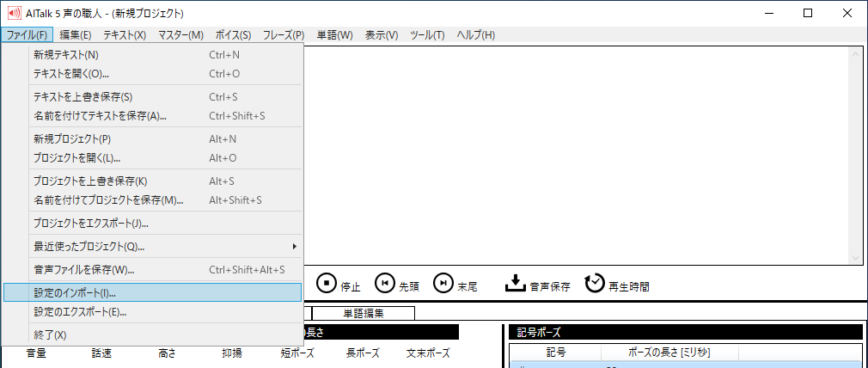Switch to the 単語編集 tab
This screenshot has height=368, width=868.
click(364, 313)
